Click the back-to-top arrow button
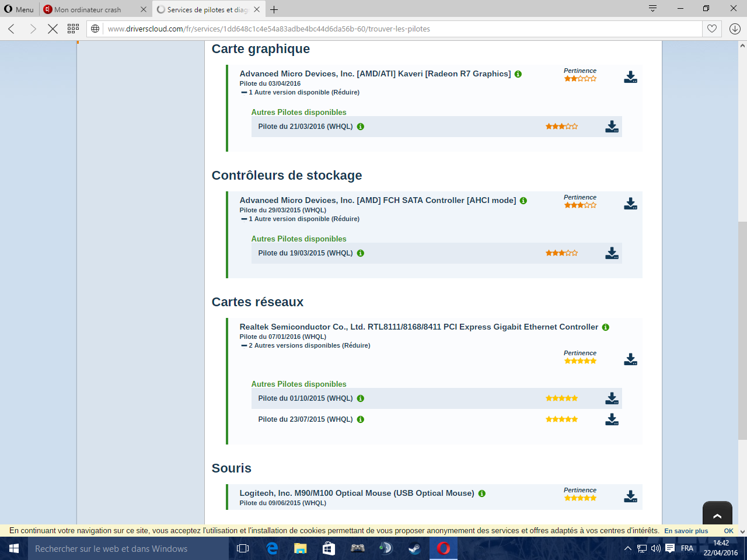 pos(717,514)
